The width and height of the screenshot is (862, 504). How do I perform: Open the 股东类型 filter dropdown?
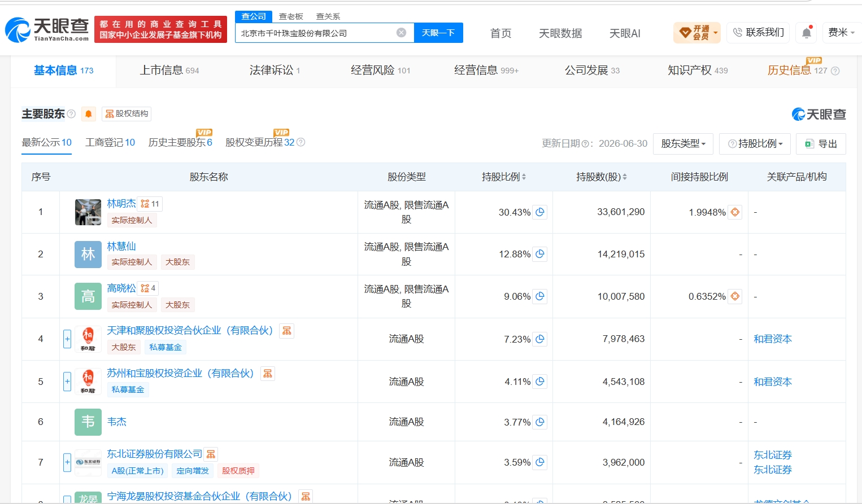(x=683, y=144)
